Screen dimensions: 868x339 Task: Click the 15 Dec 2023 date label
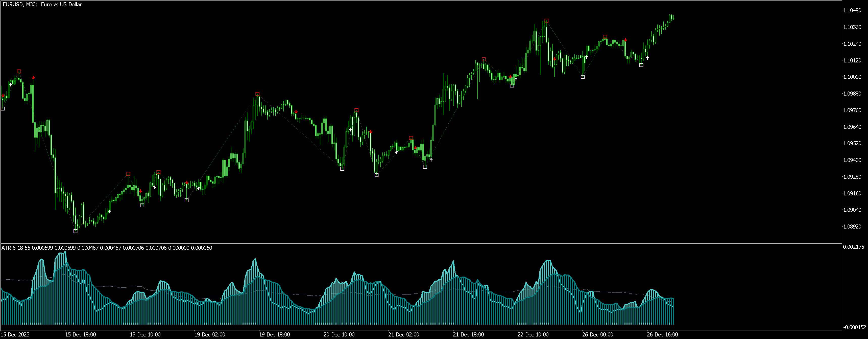point(15,335)
